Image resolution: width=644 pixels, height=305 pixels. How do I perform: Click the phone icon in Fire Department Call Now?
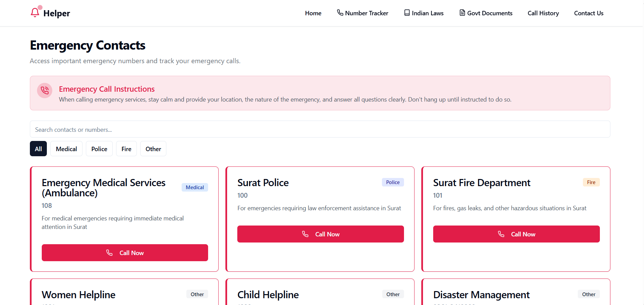tap(501, 234)
